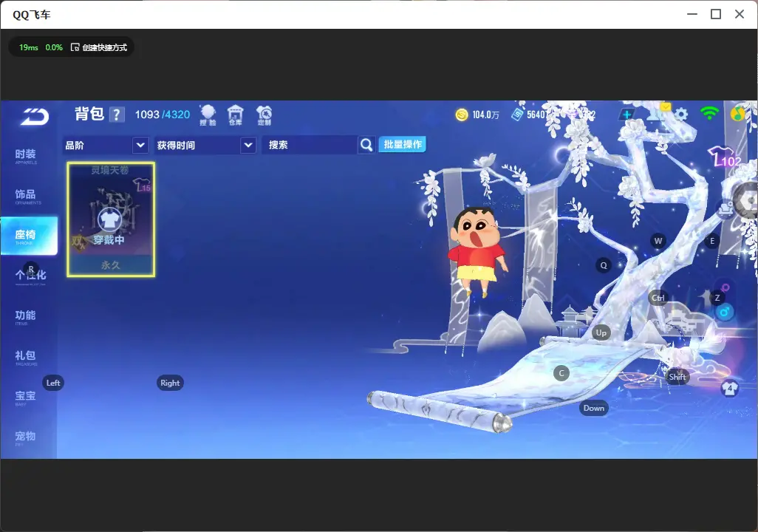
Task: Click the Q key overlay button
Action: point(604,265)
